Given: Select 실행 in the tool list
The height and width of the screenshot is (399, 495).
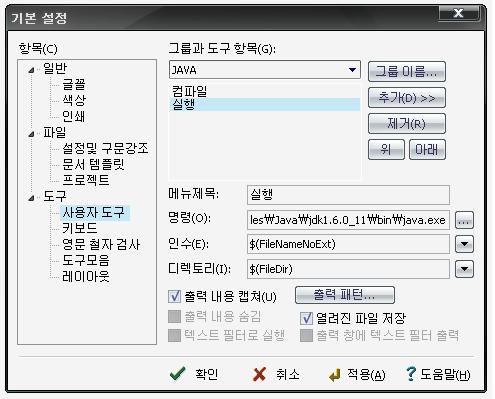Looking at the screenshot, I should pos(265,104).
